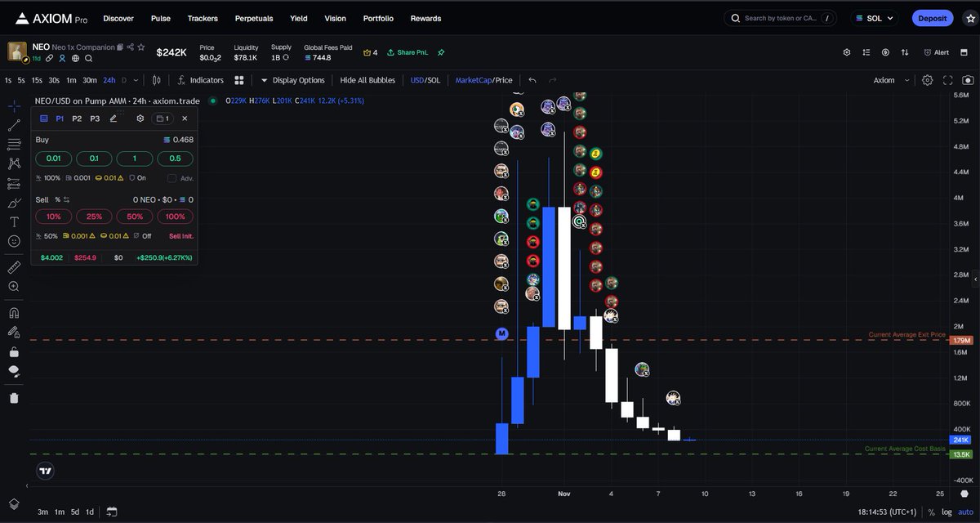Set an Alert for this token
This screenshot has height=523, width=980.
pos(936,52)
